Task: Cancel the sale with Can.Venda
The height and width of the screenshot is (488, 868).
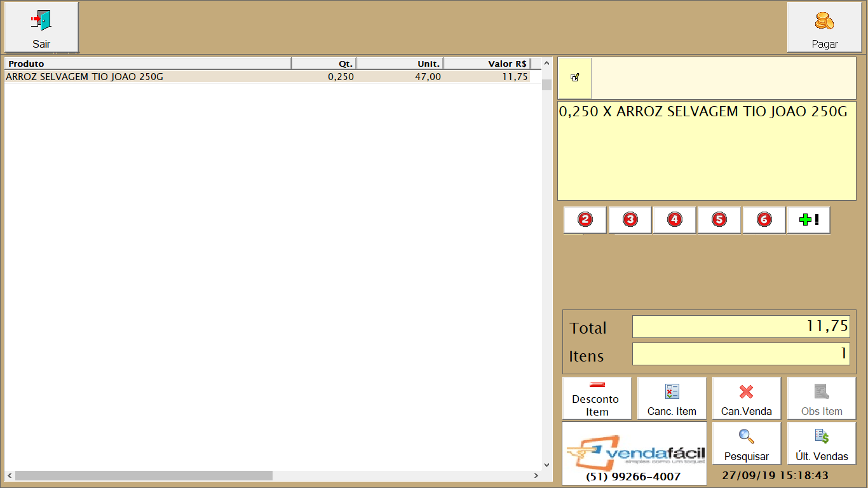Action: tap(747, 398)
